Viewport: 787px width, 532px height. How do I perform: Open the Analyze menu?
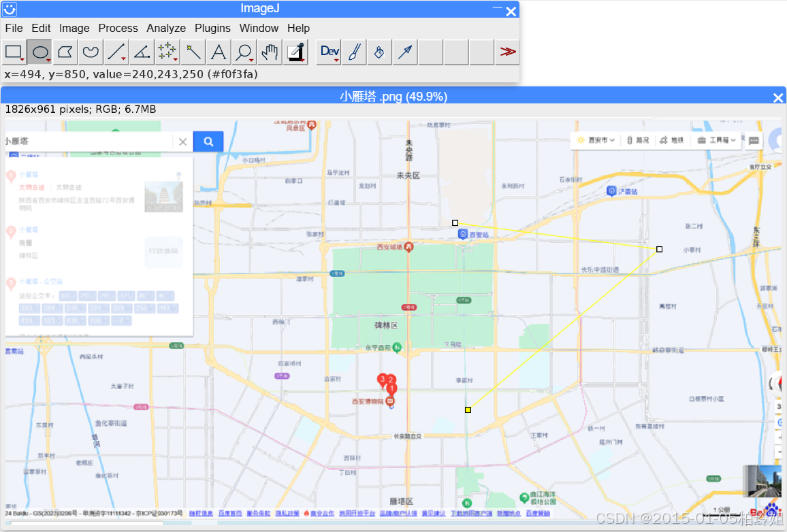point(166,28)
